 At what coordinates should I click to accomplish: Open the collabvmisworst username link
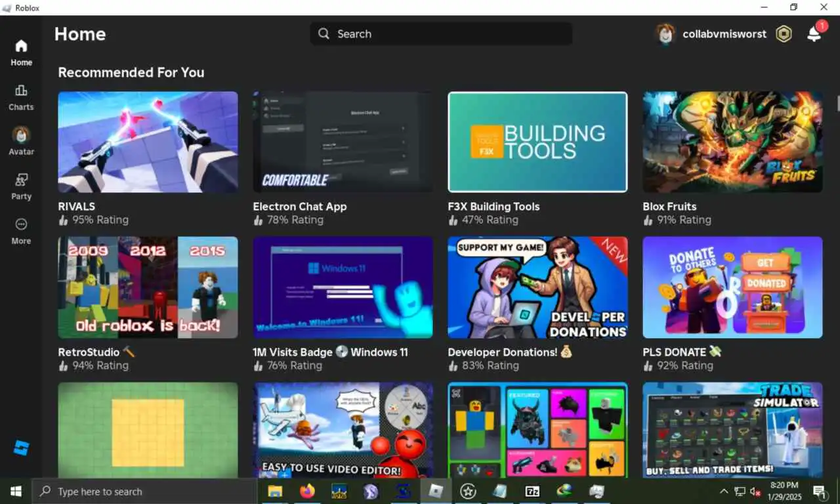724,34
